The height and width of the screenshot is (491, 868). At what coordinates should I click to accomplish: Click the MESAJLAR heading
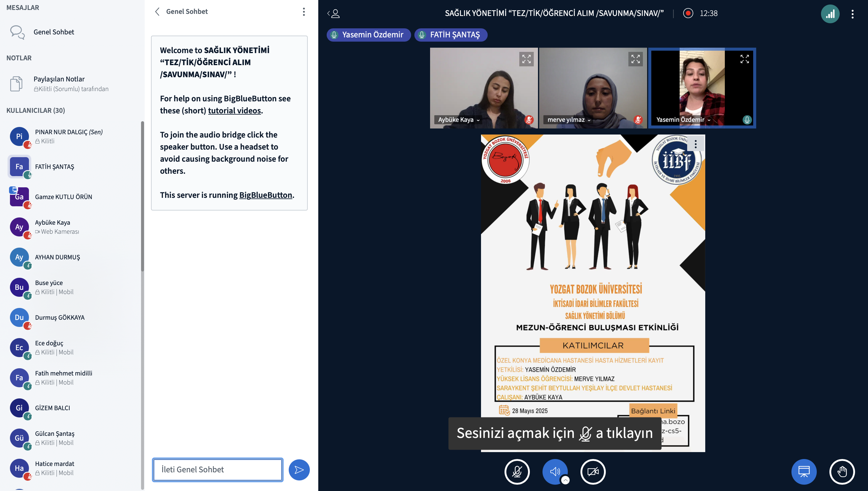pos(23,8)
